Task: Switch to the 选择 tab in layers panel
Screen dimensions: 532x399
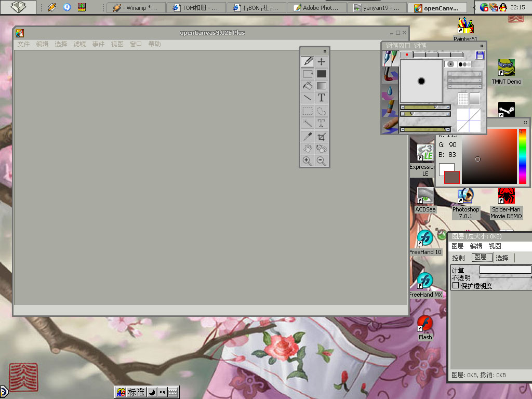Action: point(502,258)
